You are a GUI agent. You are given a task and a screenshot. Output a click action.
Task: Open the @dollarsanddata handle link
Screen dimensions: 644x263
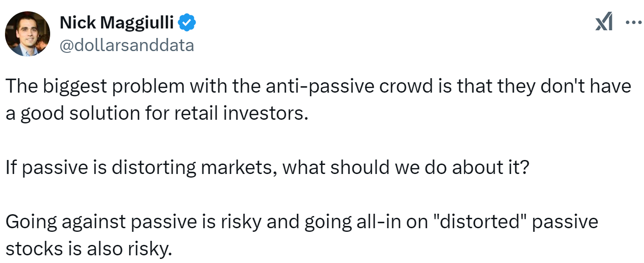[x=127, y=45]
